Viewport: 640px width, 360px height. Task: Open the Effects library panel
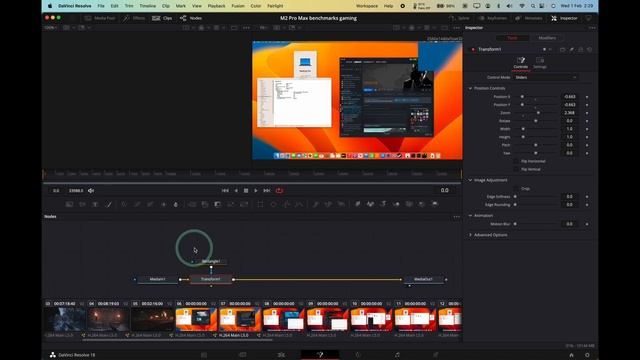coord(135,18)
